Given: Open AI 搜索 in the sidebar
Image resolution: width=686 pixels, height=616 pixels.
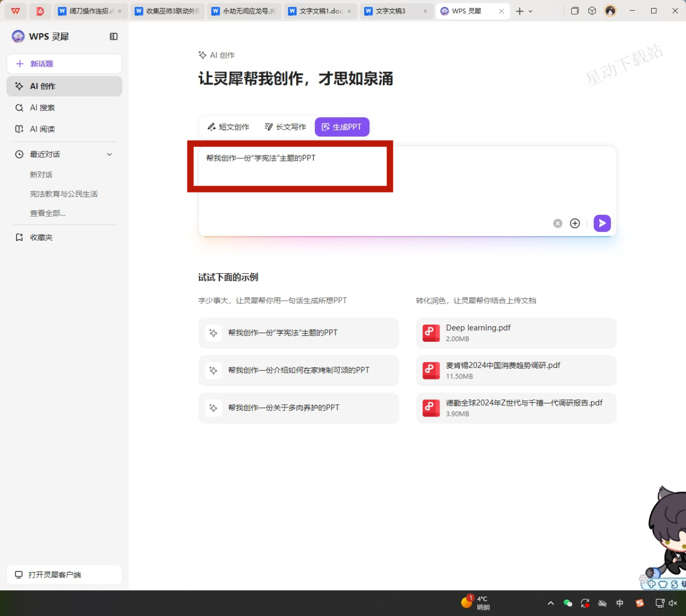Looking at the screenshot, I should pyautogui.click(x=64, y=107).
